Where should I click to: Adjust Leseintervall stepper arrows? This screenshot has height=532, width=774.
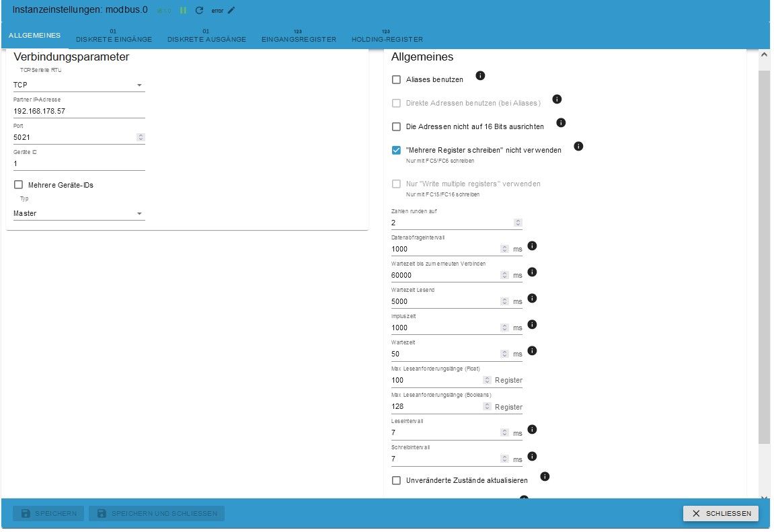(x=504, y=432)
